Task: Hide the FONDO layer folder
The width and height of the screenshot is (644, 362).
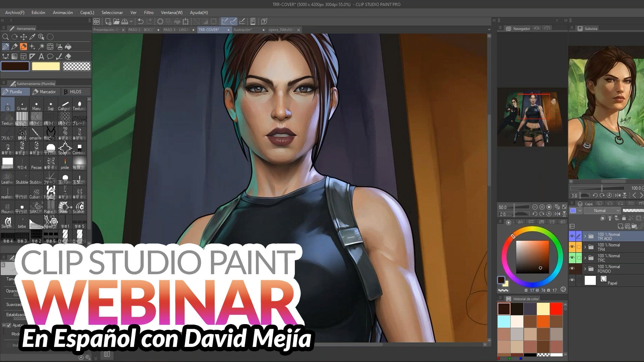Action: pyautogui.click(x=572, y=269)
